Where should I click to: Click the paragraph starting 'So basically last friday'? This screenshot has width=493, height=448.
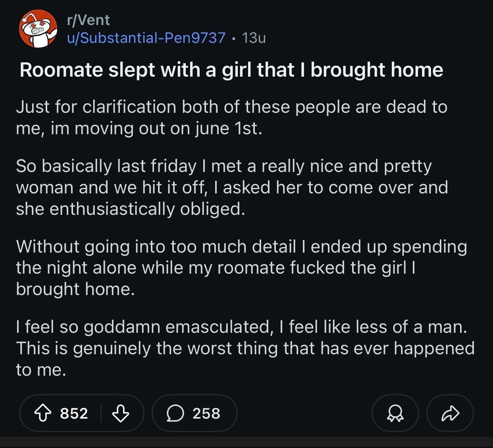[231, 187]
